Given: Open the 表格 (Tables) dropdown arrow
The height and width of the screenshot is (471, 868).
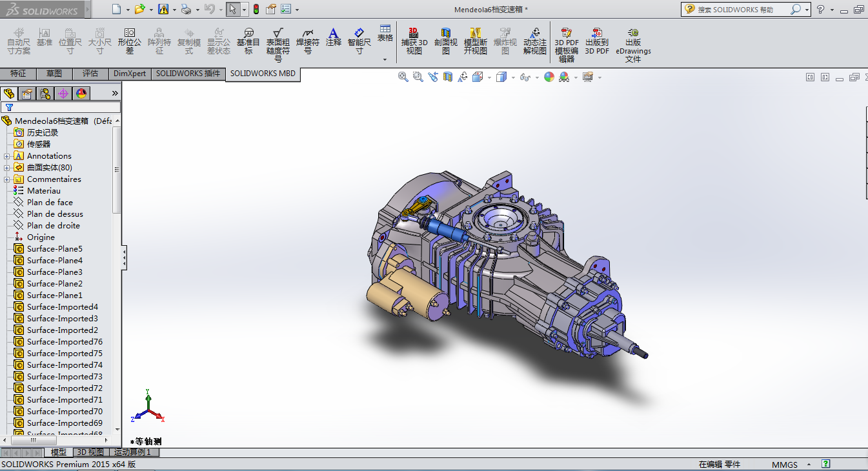Looking at the screenshot, I should (x=385, y=59).
